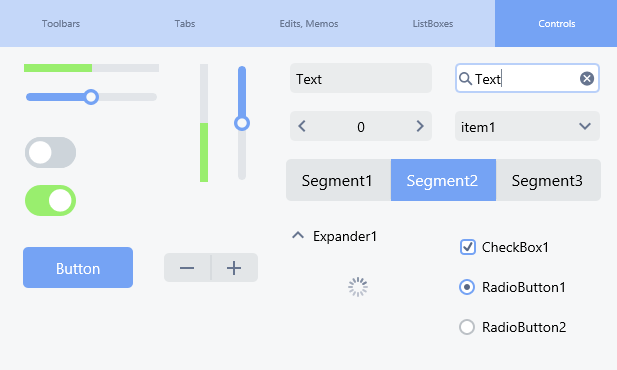Click the right arrow of the number spinner
This screenshot has width=617, height=370.
[420, 126]
